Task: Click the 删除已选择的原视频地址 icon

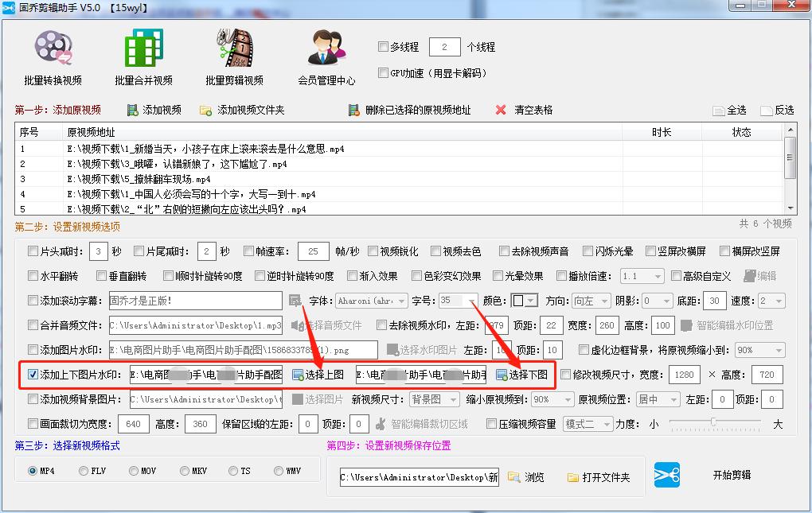Action: pos(353,109)
